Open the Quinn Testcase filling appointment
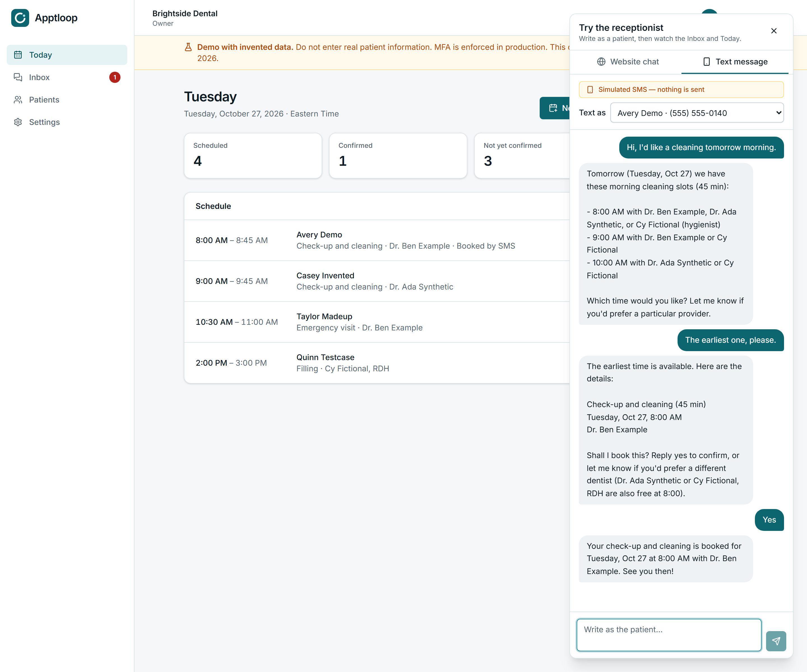Viewport: 807px width, 672px height. click(x=377, y=363)
